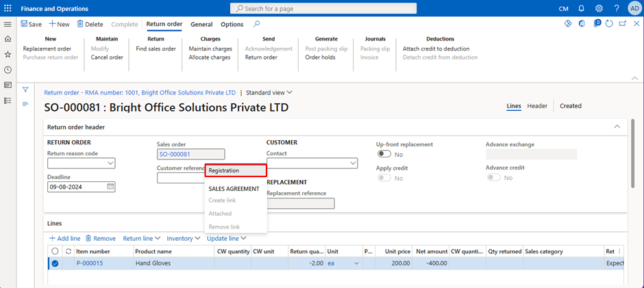Switch to the Options tab

(x=232, y=24)
